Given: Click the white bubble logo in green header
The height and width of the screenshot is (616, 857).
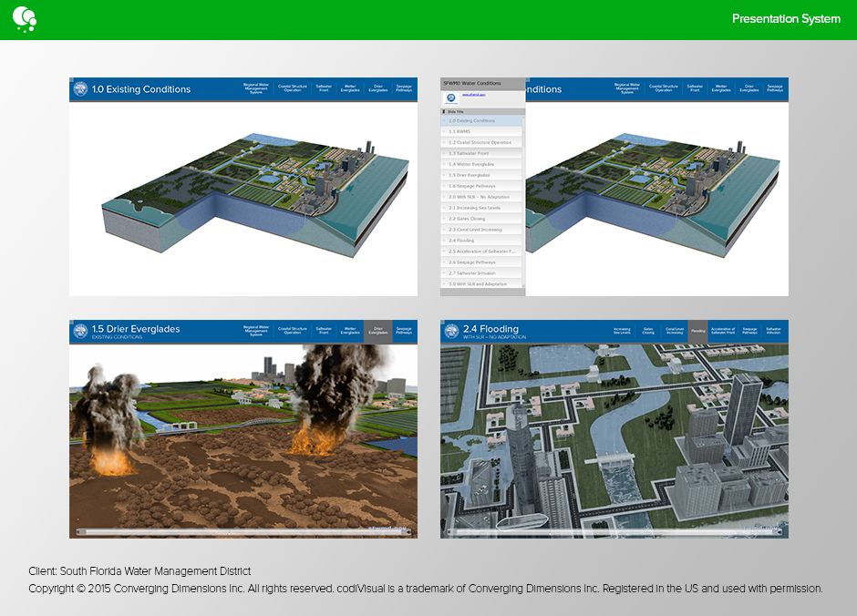Looking at the screenshot, I should coord(25,17).
